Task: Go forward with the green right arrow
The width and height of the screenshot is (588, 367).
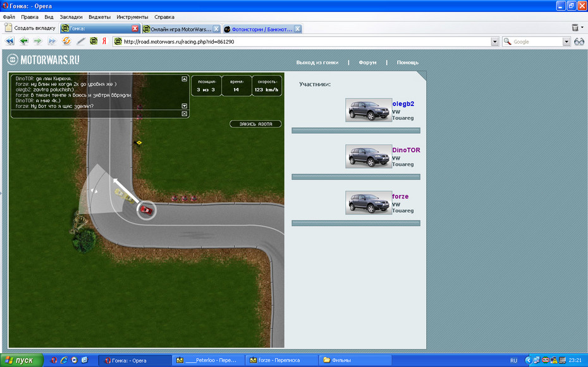Action: point(37,41)
